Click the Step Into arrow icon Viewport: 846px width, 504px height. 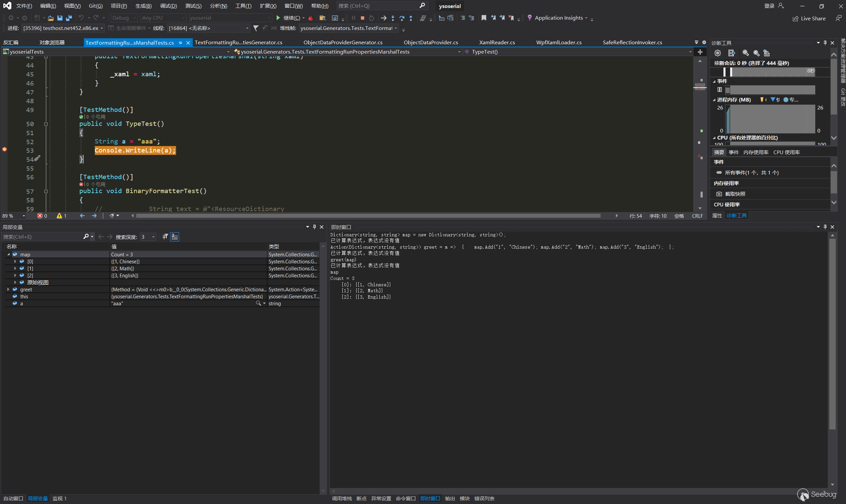coord(393,18)
